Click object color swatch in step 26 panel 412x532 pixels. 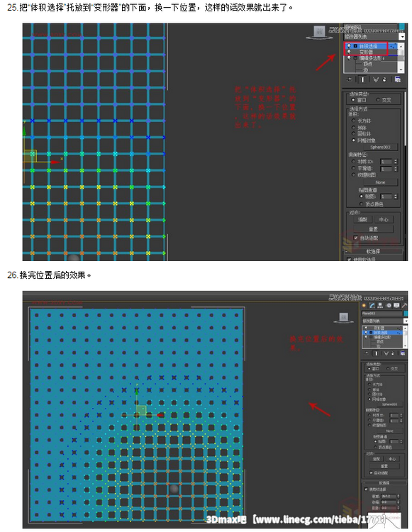(x=406, y=314)
